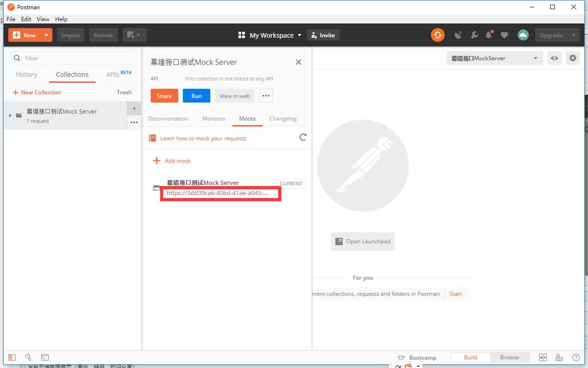
Task: Open the help question mark icon
Action: coord(576,357)
